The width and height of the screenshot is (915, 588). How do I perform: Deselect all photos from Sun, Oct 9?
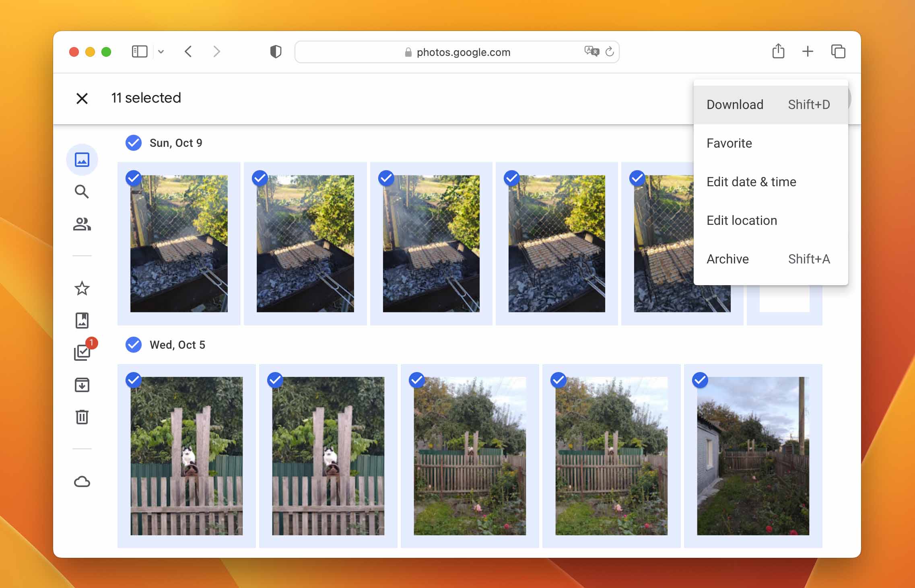(134, 143)
